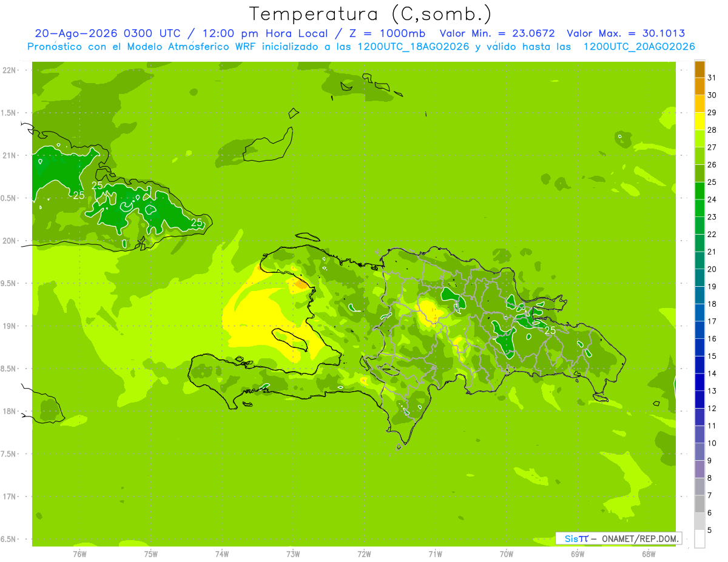Click the legend scale value '5'
This screenshot has width=728, height=562.
point(709,530)
